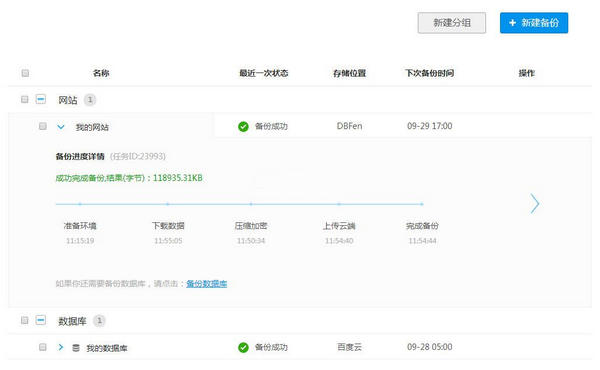Click the 新建分组 button
This screenshot has height=370, width=600.
(452, 23)
